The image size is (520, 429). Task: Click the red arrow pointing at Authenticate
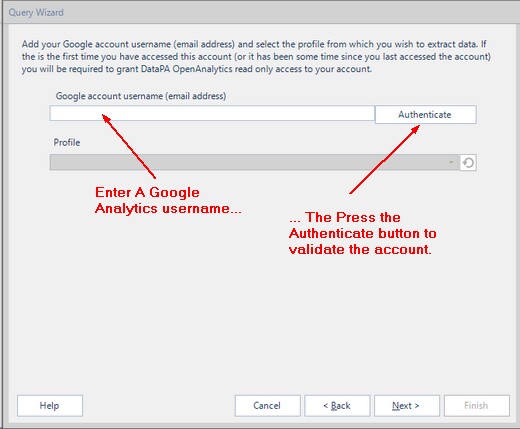coord(385,159)
